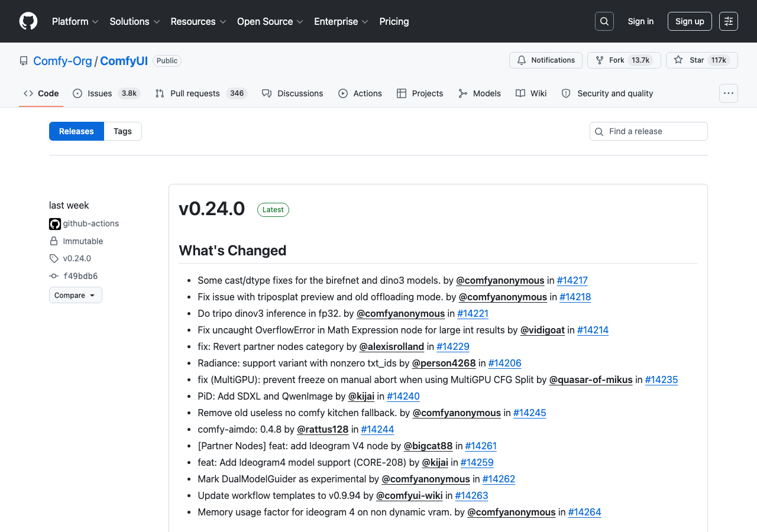Expand the Platform dropdown menu
Image resolution: width=757 pixels, height=532 pixels.
tap(75, 21)
